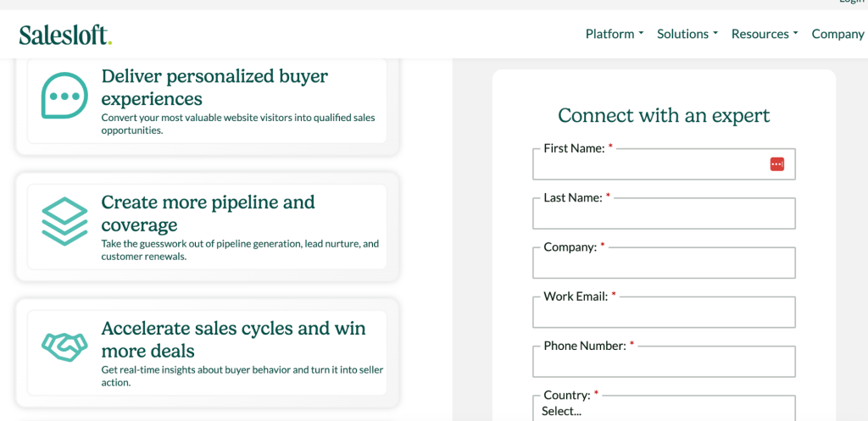Viewport: 868px width, 421px height.
Task: Click "Accelerate sales cycles and win more deals" heading
Action: [234, 339]
